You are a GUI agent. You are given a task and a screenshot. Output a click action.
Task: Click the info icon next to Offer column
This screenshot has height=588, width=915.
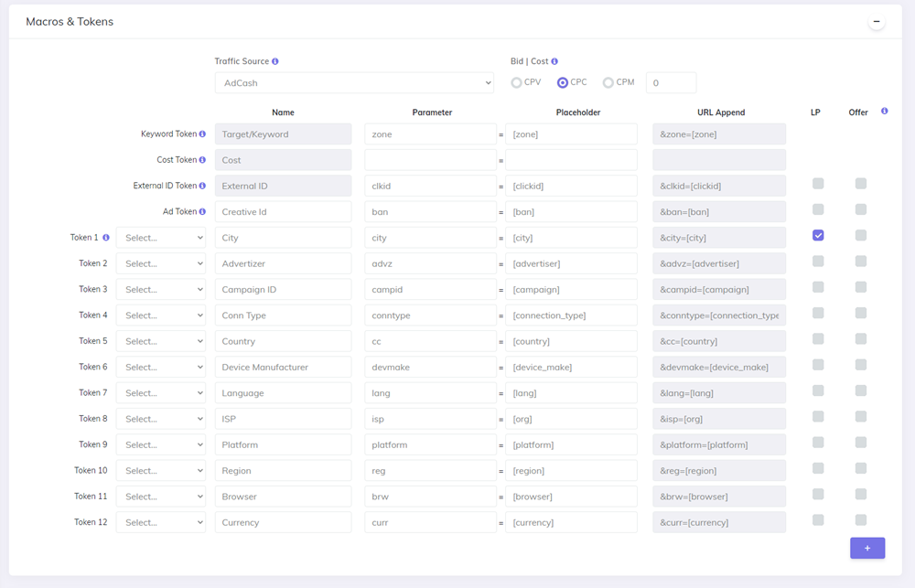(x=884, y=112)
